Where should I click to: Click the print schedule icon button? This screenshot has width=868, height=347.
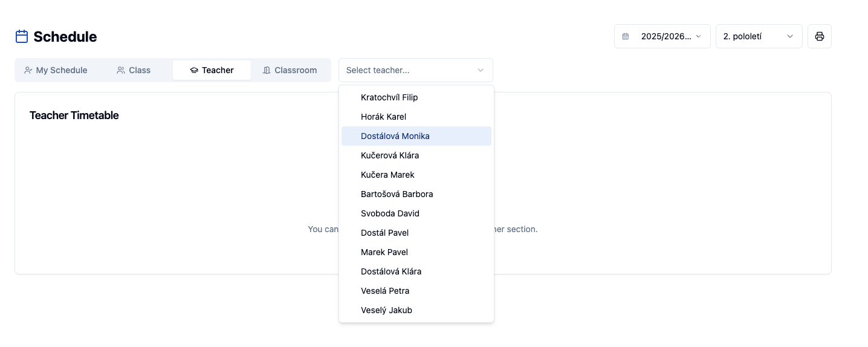click(819, 36)
